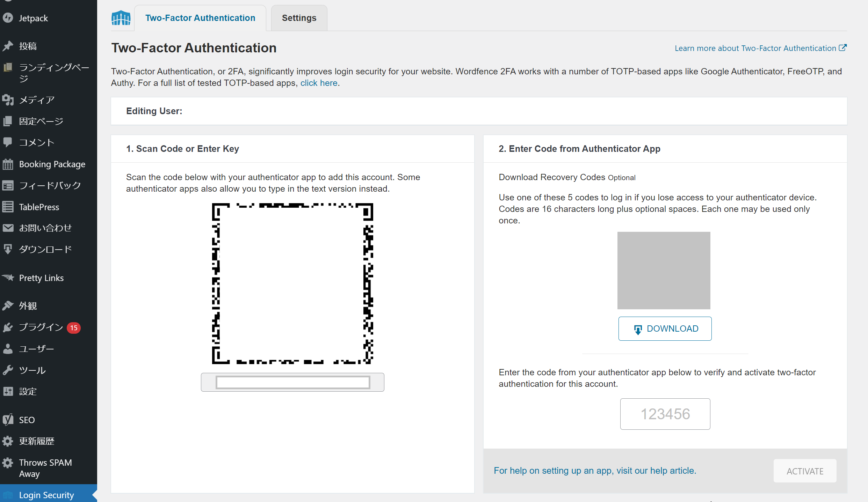Focus the 123456 authenticator code field
This screenshot has width=868, height=502.
665,414
